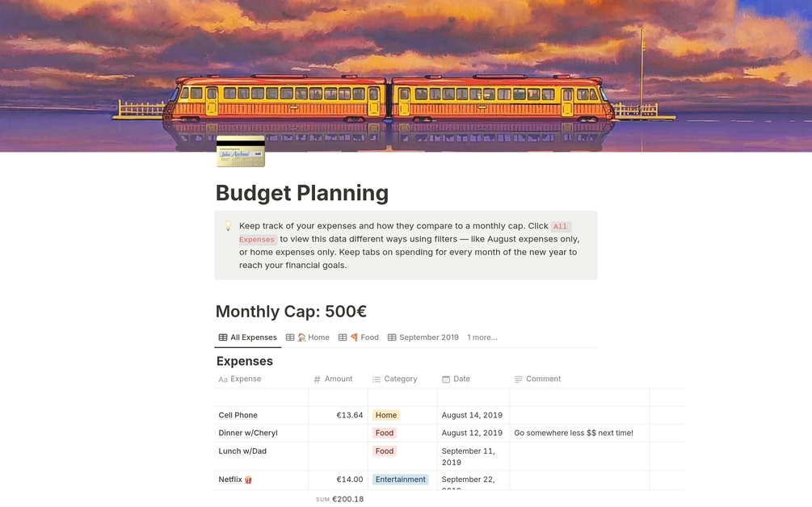Viewport: 812px width, 507px height.
Task: Open the Dinner w/Cheryl expense entry
Action: point(247,433)
